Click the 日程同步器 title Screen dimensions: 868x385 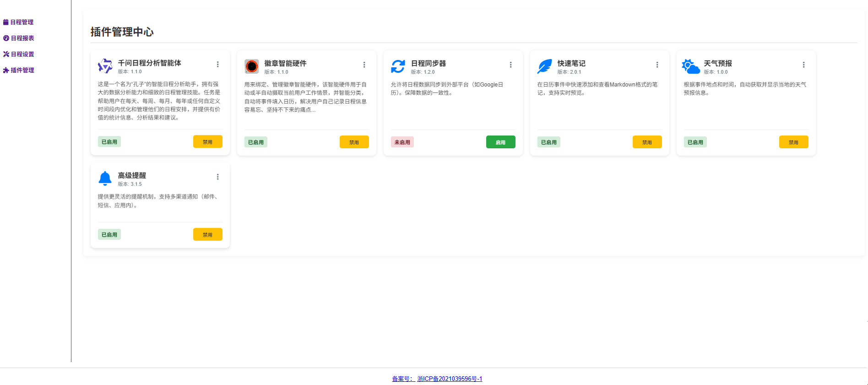[429, 63]
